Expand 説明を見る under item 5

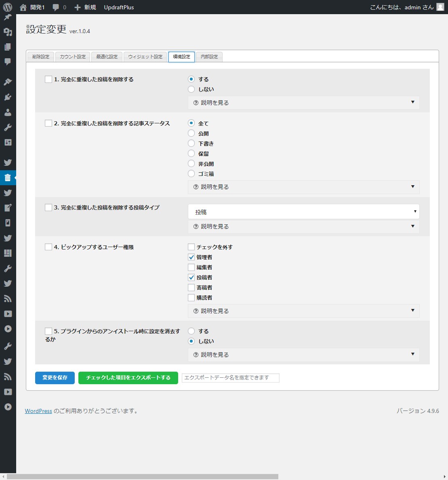tap(304, 355)
